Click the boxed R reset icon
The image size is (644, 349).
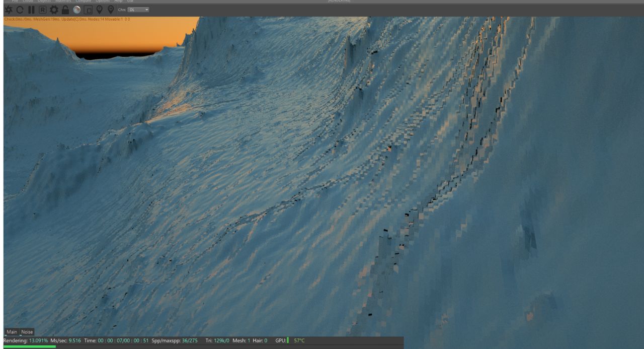pyautogui.click(x=42, y=10)
